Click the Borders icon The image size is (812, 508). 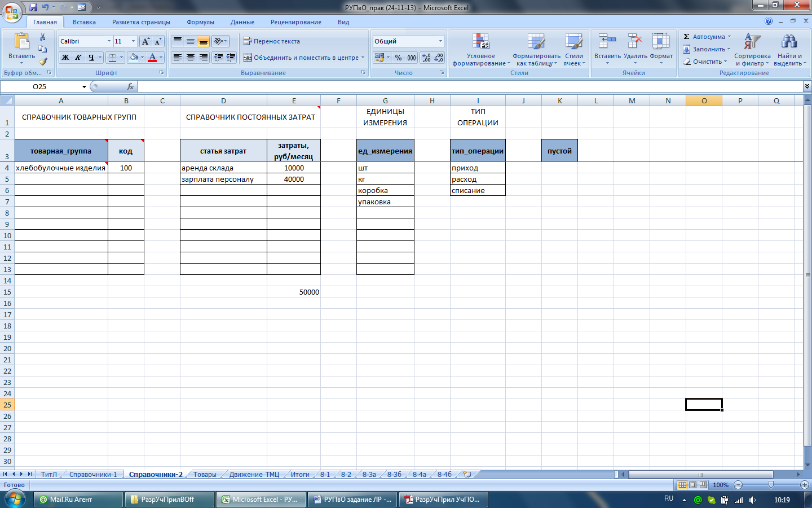point(112,58)
